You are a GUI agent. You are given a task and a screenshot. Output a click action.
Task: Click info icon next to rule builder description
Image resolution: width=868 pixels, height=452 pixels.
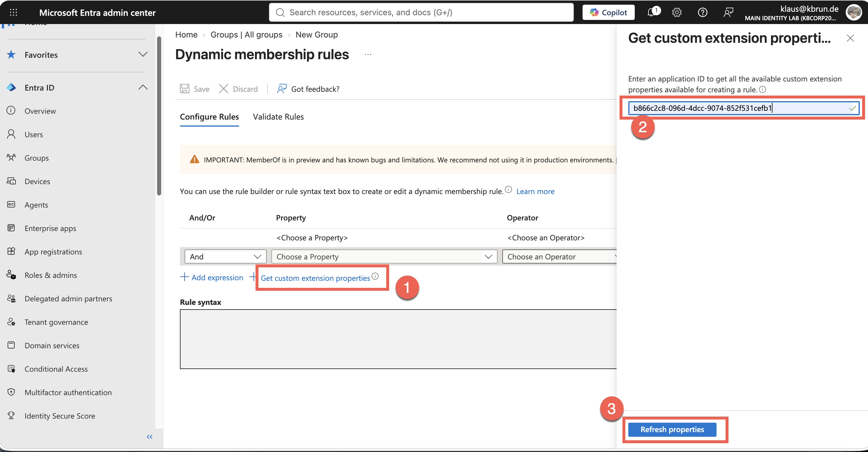click(x=508, y=190)
